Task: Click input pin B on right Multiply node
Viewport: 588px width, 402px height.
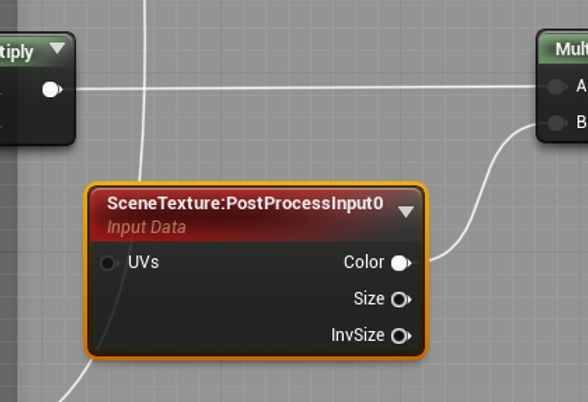Action: click(557, 122)
